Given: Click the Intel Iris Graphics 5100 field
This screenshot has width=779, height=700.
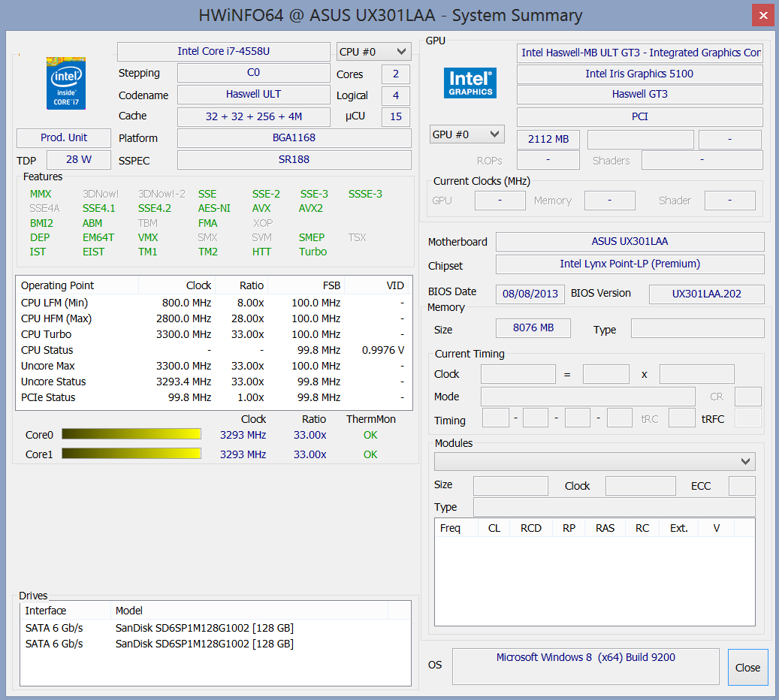Looking at the screenshot, I should pyautogui.click(x=639, y=74).
